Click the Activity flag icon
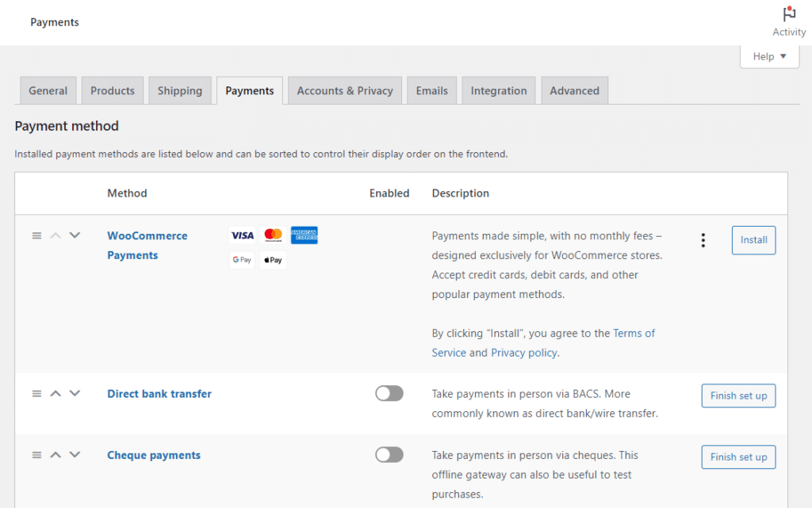 coord(788,14)
